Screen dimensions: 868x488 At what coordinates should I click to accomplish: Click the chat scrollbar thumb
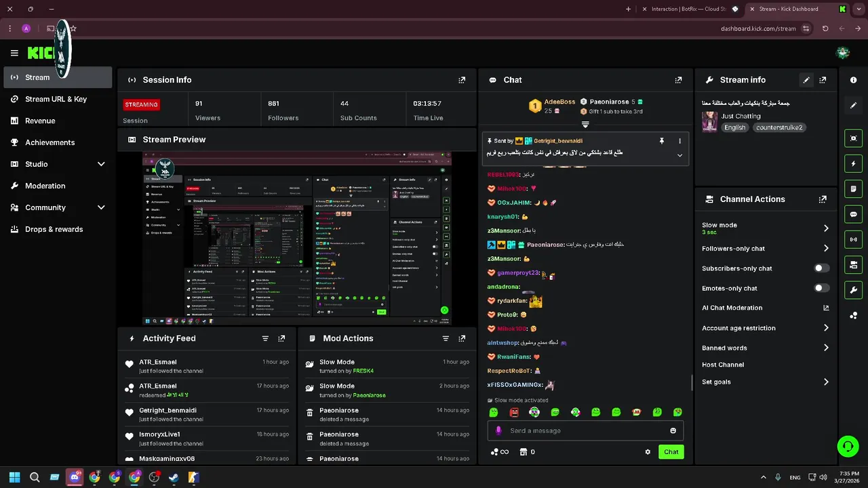pyautogui.click(x=692, y=382)
